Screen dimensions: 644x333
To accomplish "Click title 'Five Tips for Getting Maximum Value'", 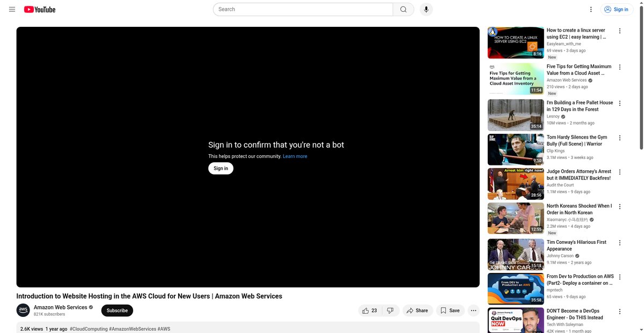I will [x=579, y=70].
